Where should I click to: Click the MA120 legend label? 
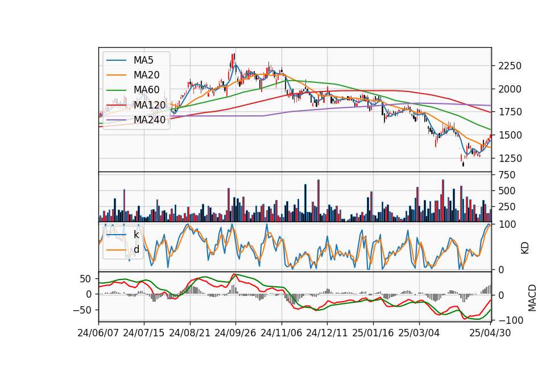150,105
